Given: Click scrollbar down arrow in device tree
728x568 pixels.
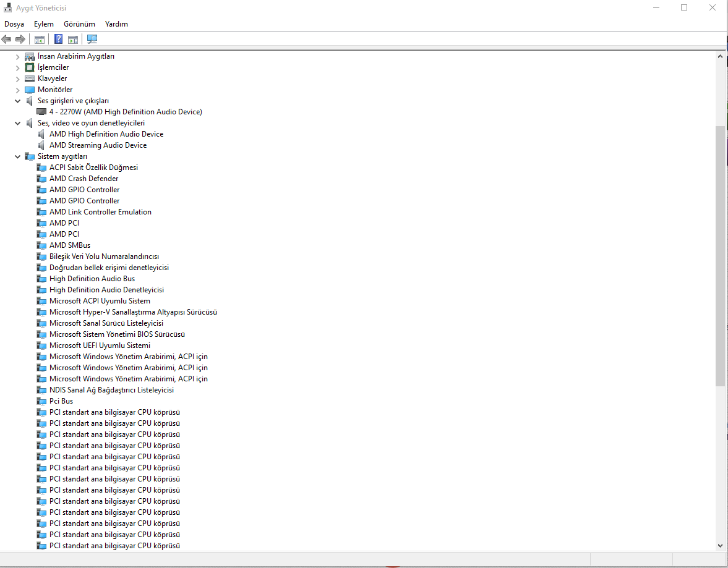Looking at the screenshot, I should pyautogui.click(x=720, y=546).
